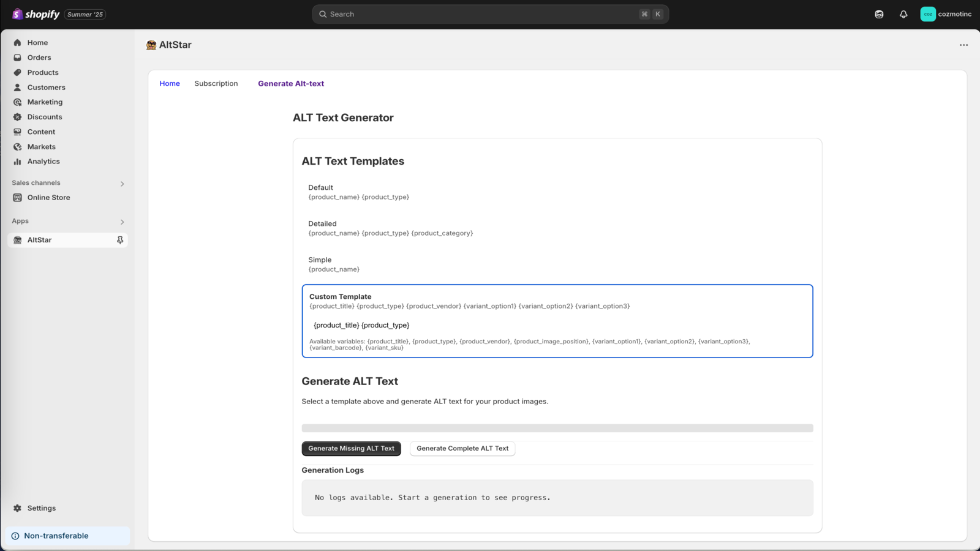The height and width of the screenshot is (551, 980).
Task: Select the Simple template option
Action: [557, 264]
